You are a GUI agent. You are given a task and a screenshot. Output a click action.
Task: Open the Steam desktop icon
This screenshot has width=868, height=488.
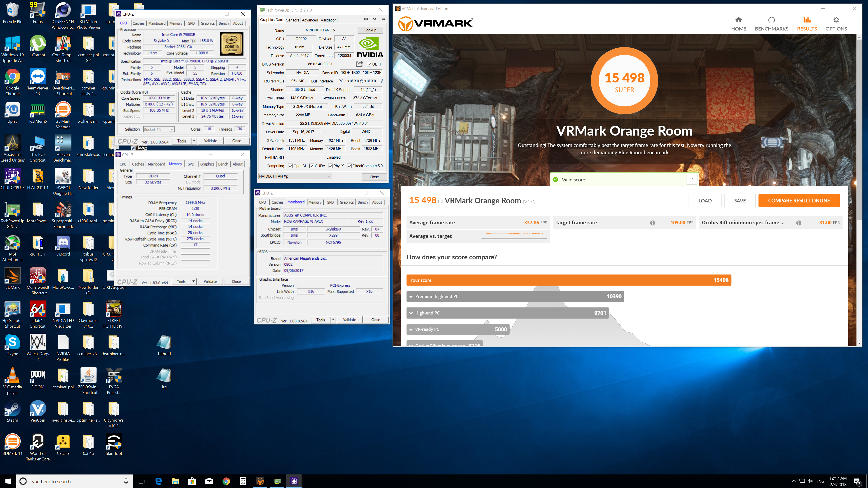coord(12,412)
